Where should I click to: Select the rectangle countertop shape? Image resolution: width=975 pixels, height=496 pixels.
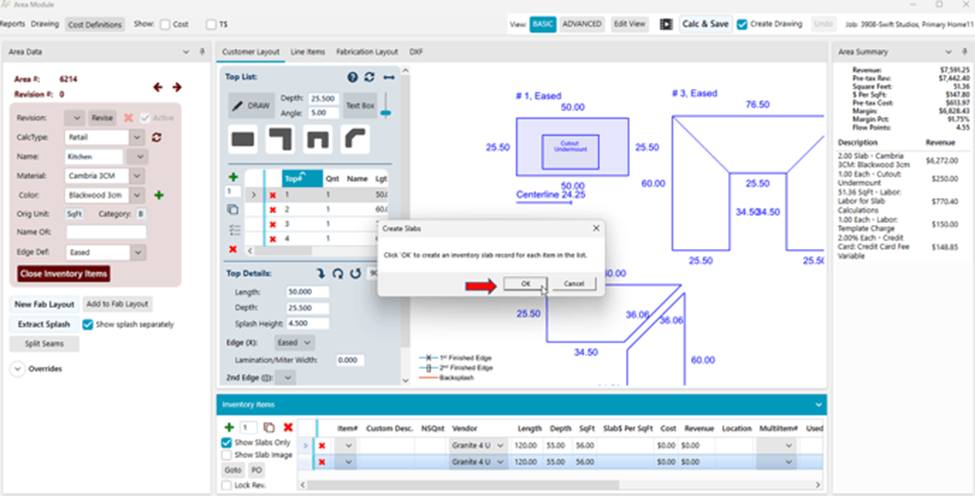point(243,139)
